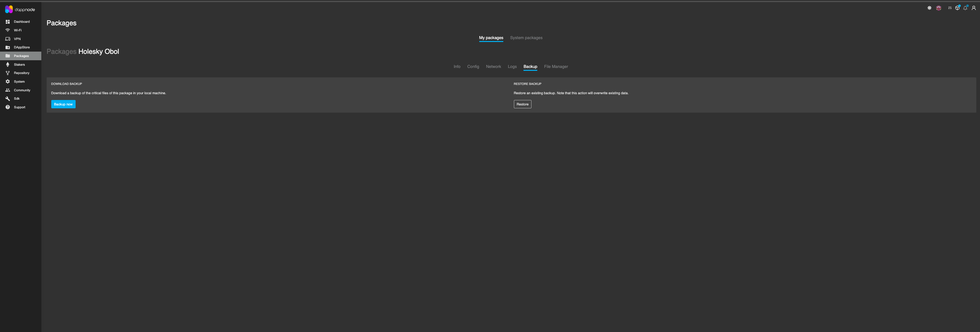The width and height of the screenshot is (980, 332).
Task: Open the DAppStore
Action: coord(21,47)
